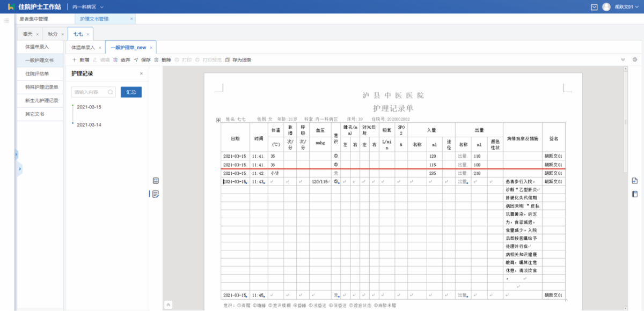The height and width of the screenshot is (311, 644).
Task: Open the 体温单录入 document tab
Action: [83, 47]
